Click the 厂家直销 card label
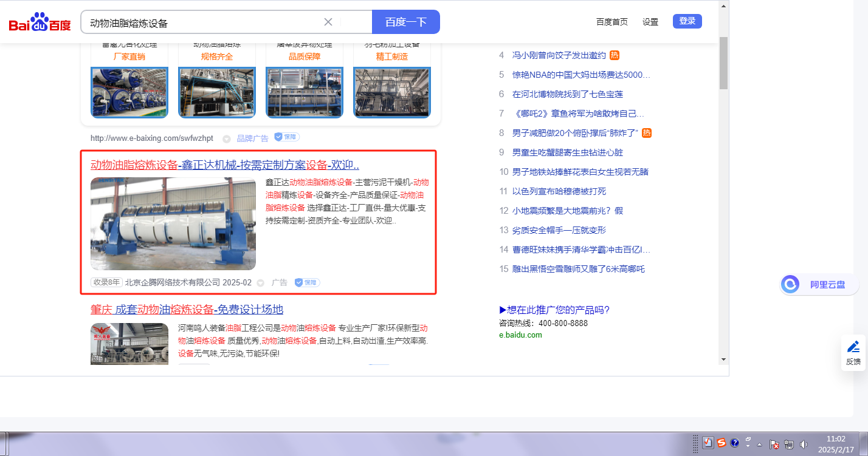The image size is (868, 456). (x=129, y=56)
